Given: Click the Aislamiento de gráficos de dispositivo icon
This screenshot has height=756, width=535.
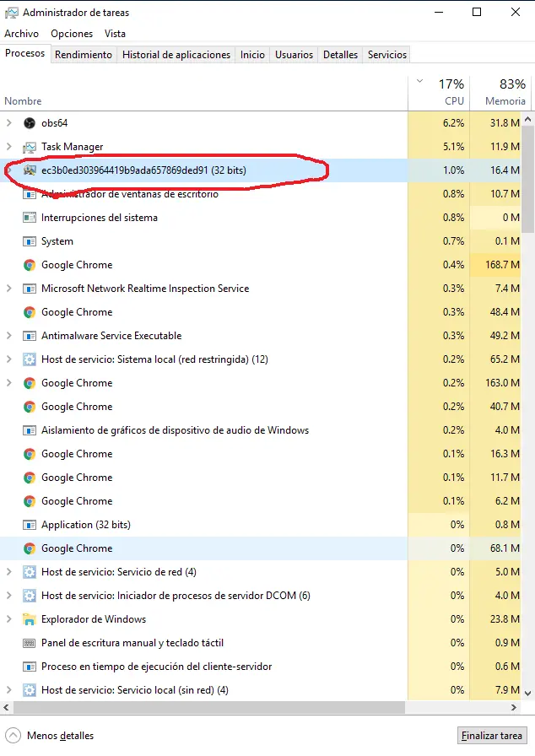Looking at the screenshot, I should tap(30, 430).
